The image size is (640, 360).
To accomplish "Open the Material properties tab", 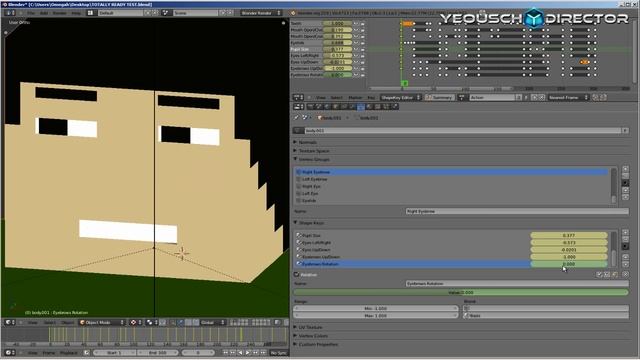I will (x=369, y=107).
